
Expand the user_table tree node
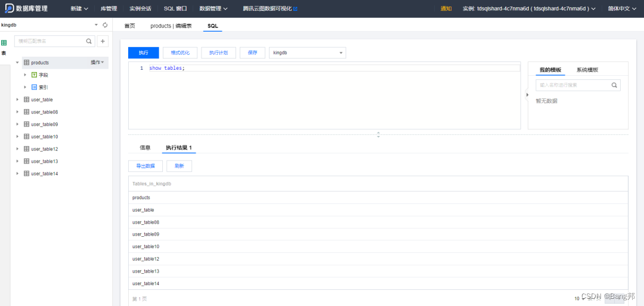coord(17,100)
